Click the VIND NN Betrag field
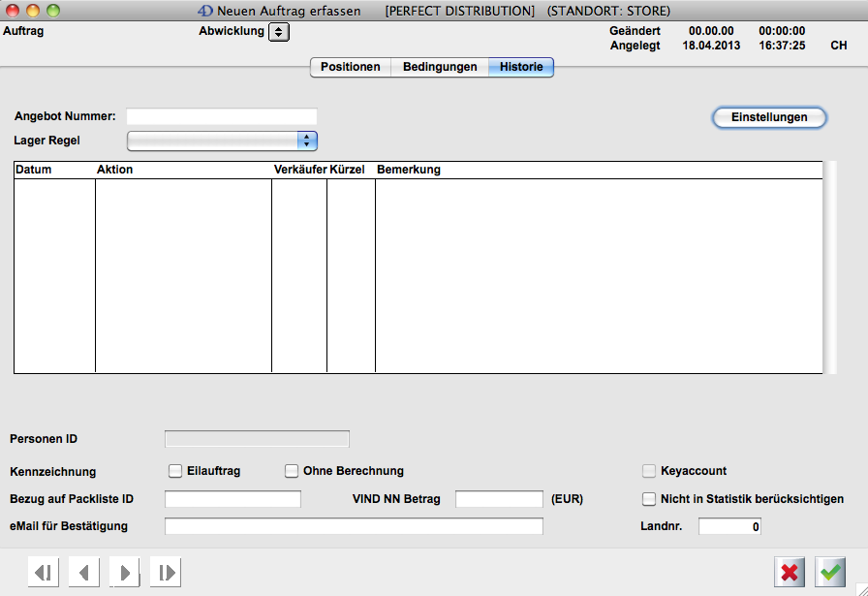The width and height of the screenshot is (868, 596). click(499, 499)
